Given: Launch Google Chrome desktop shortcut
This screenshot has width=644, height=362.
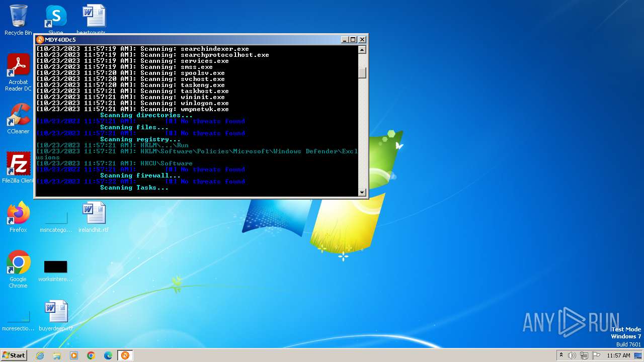Looking at the screenshot, I should [18, 269].
